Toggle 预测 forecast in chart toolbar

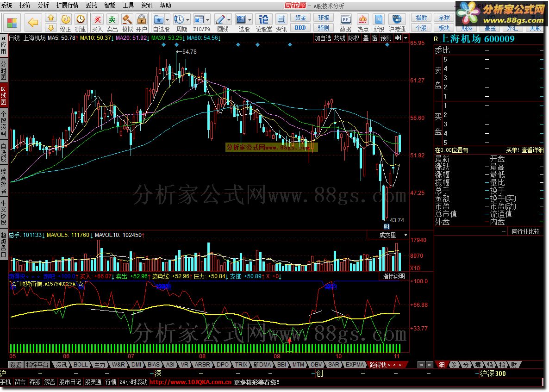[386, 38]
